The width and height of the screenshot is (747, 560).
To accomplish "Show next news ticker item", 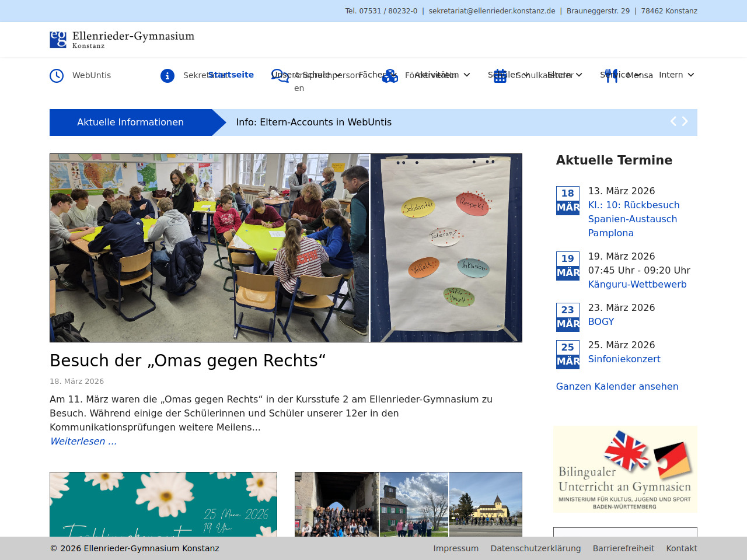I will tap(685, 121).
